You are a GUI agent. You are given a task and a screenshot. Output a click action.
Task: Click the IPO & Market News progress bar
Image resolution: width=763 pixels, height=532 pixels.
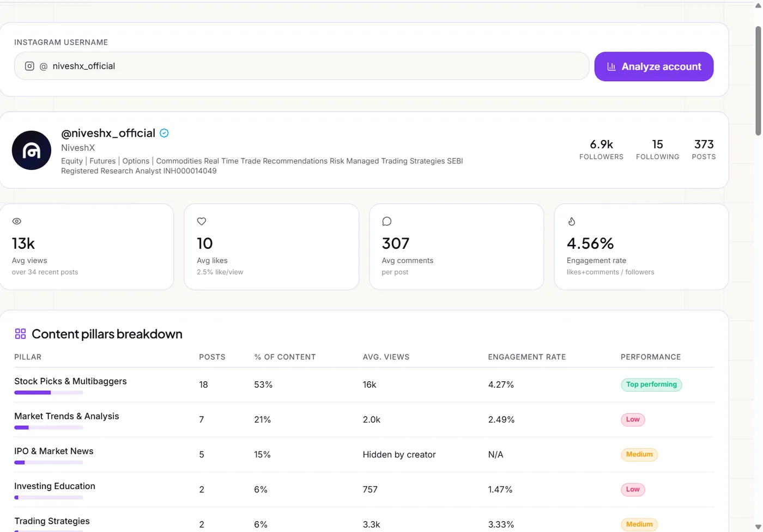49,462
